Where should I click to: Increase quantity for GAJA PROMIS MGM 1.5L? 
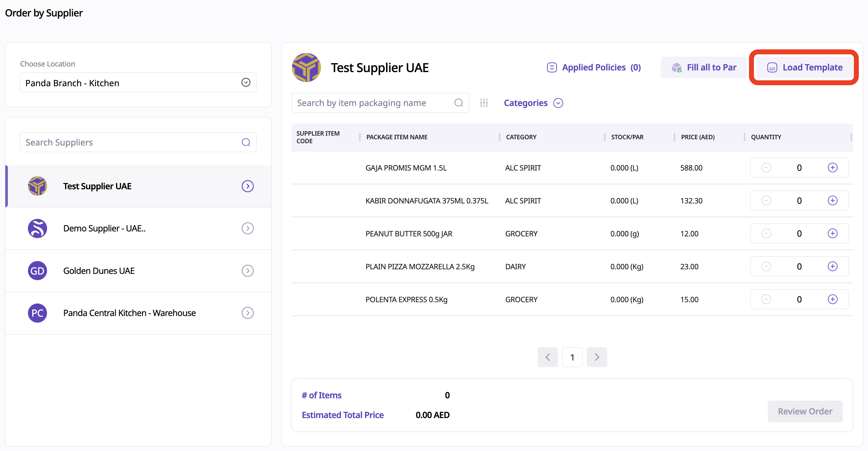(832, 168)
